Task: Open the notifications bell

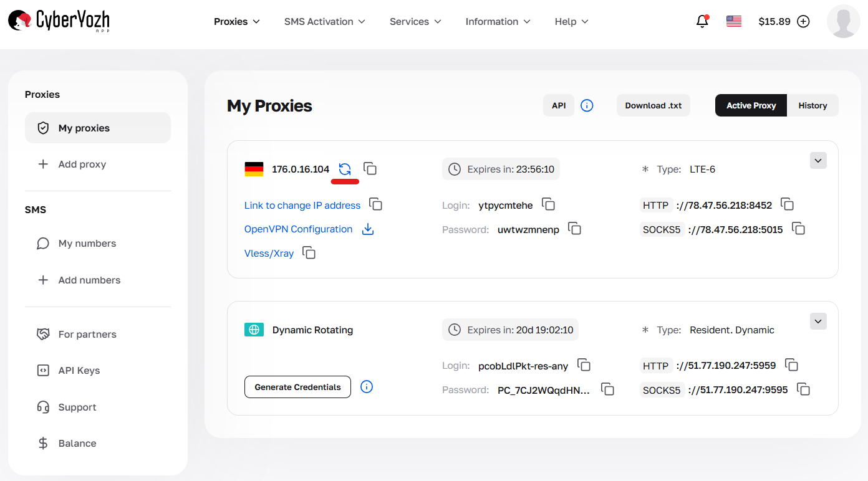Action: click(x=702, y=21)
